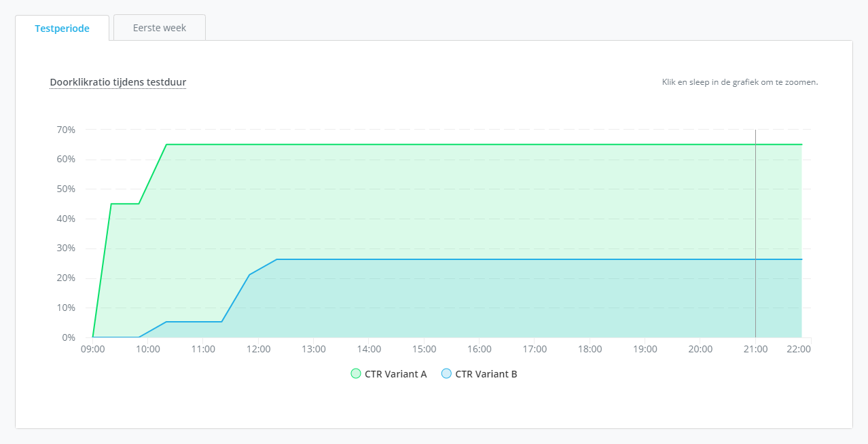Image resolution: width=868 pixels, height=444 pixels.
Task: Click the plateau start of the blue line
Action: (275, 259)
